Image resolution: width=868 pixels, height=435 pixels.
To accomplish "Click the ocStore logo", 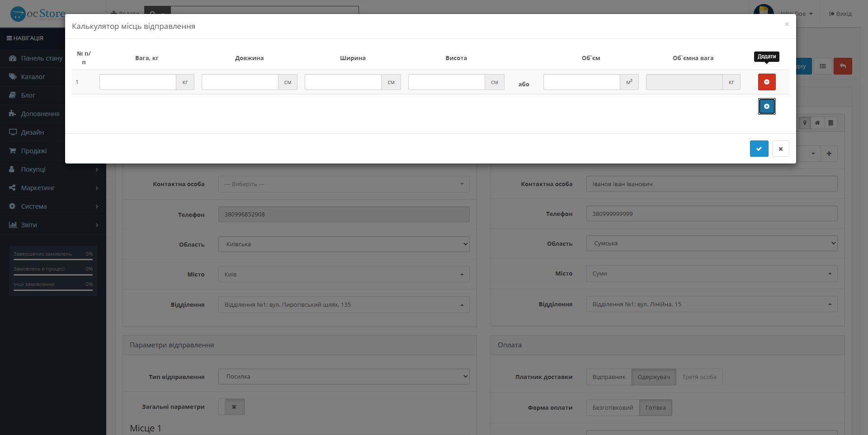I will pos(38,14).
